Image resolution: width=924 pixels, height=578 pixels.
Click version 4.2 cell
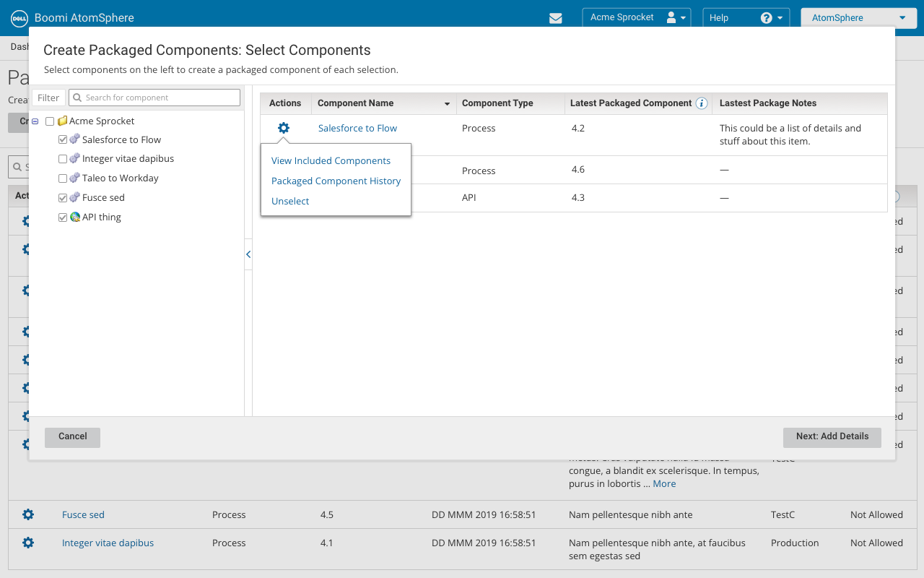click(577, 128)
